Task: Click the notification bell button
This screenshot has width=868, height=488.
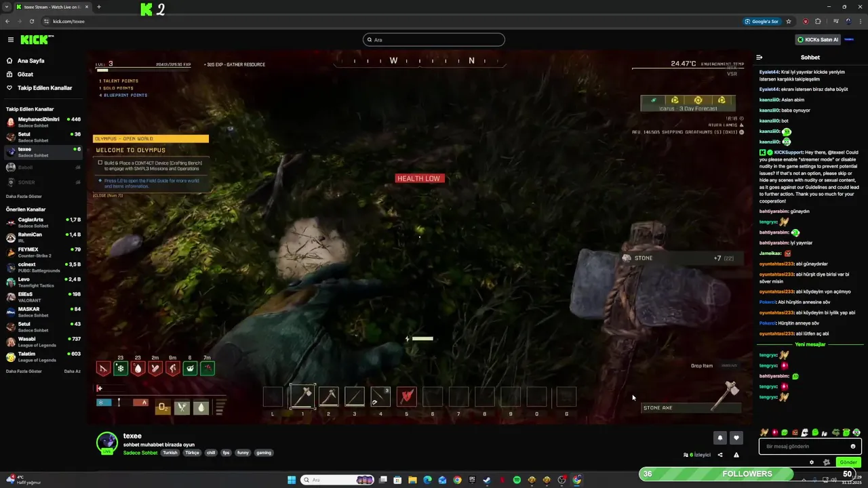Action: pos(720,438)
